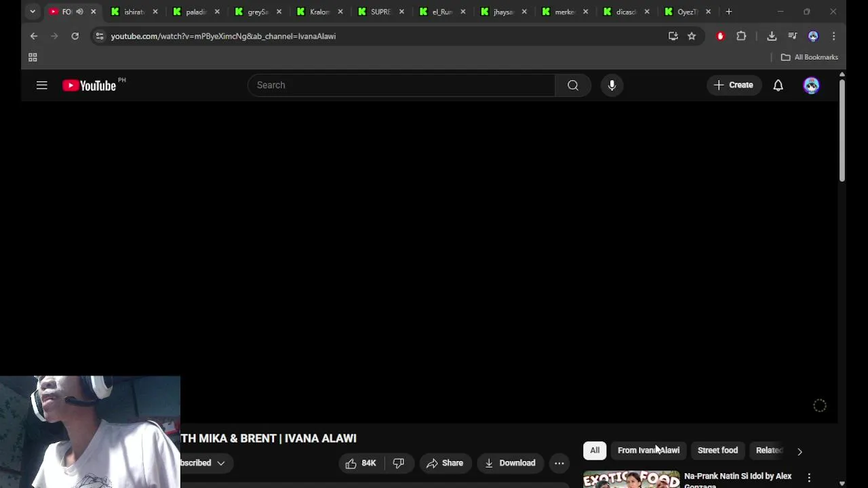Open Na-Prank Natin Si Idol video title
868x488 pixels.
pyautogui.click(x=738, y=480)
